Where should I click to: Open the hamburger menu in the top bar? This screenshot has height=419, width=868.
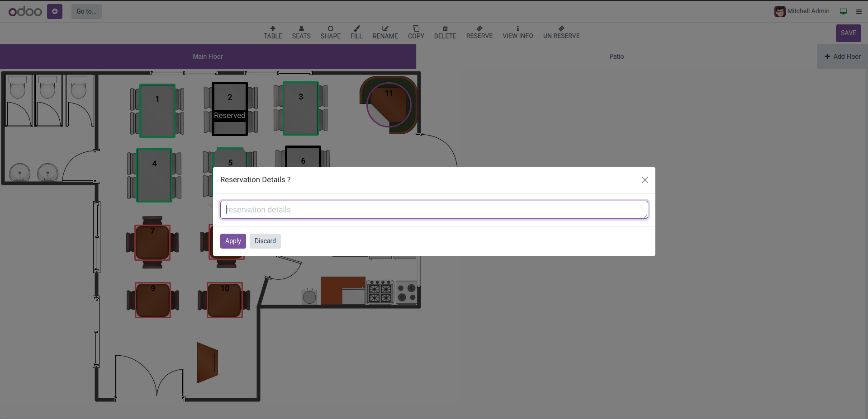pos(859,12)
